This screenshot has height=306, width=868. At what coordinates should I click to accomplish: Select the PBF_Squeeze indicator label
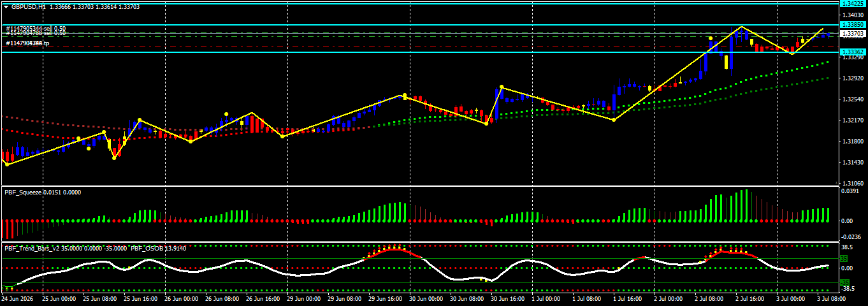(23, 192)
